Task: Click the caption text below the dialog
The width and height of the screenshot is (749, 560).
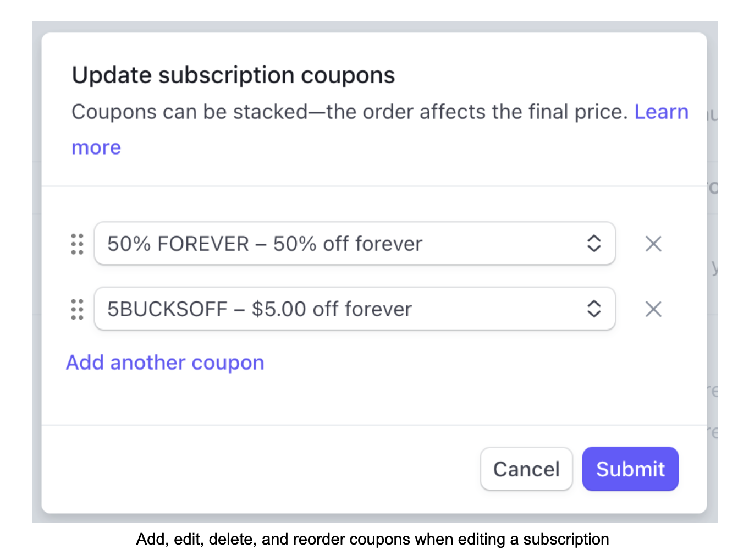Action: [x=372, y=539]
